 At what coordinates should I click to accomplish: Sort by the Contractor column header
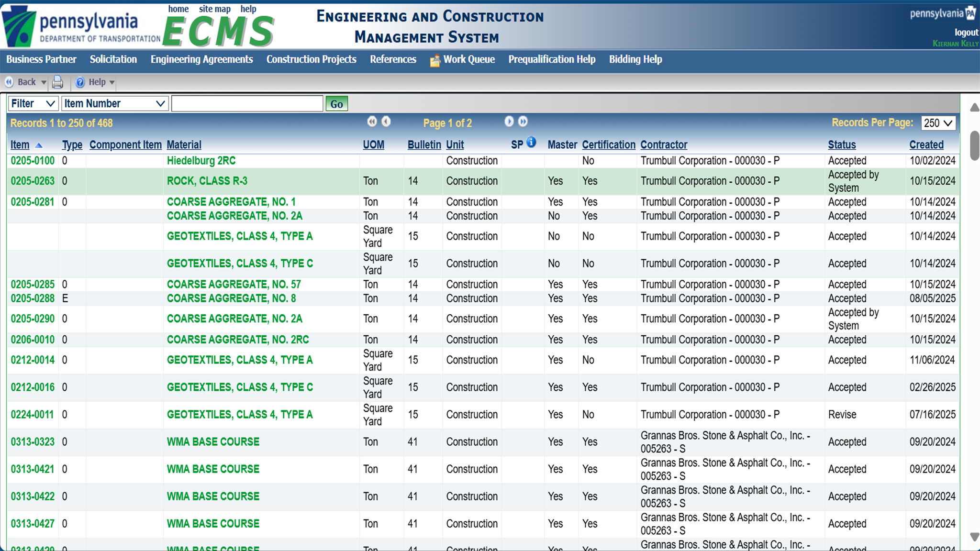664,145
